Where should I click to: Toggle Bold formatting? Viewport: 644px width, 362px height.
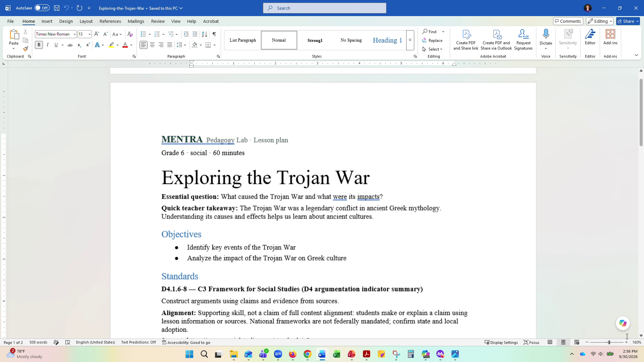pyautogui.click(x=39, y=45)
